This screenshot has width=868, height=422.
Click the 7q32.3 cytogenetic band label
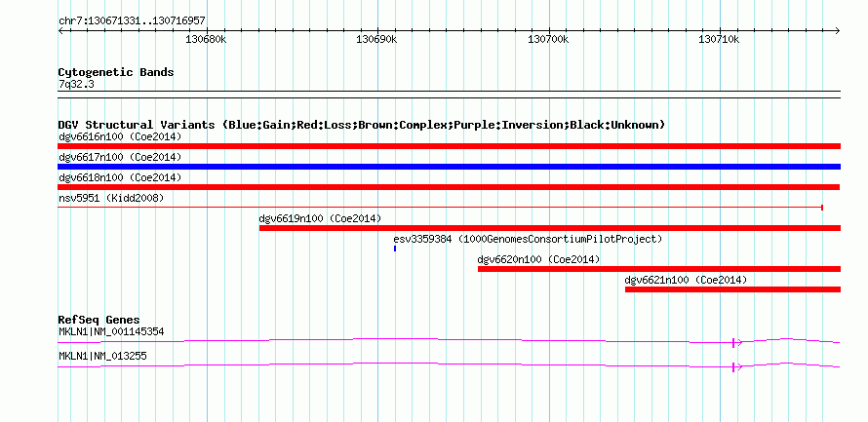pos(75,84)
